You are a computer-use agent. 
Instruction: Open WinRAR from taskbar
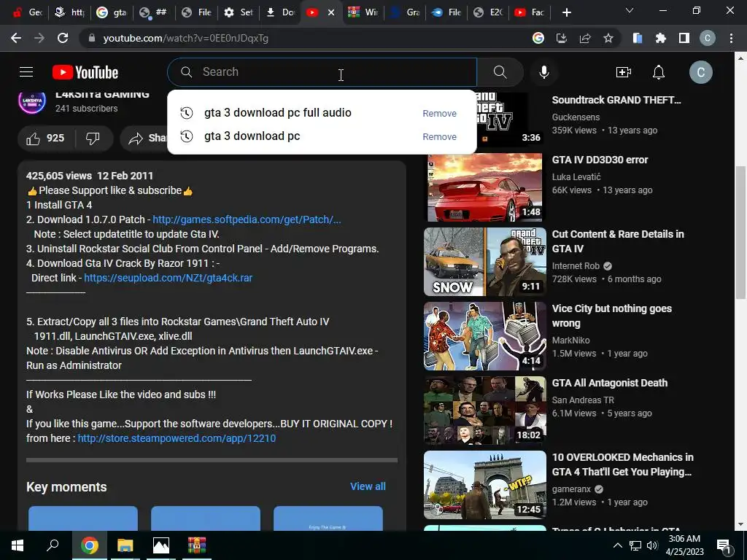pyautogui.click(x=196, y=545)
